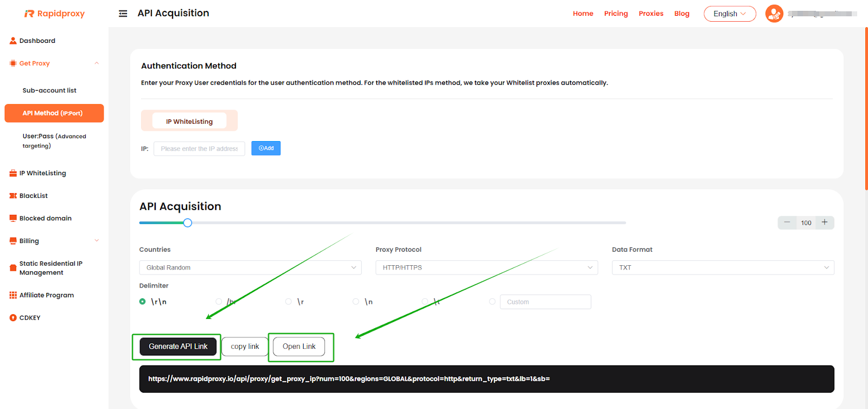
Task: Collapse the Get Proxy sidebar section
Action: tap(97, 63)
